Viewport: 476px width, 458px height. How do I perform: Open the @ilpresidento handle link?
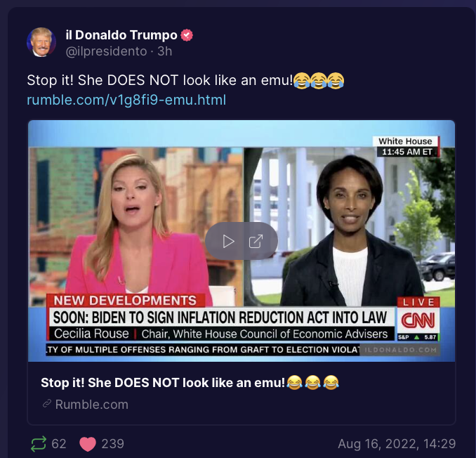[106, 51]
